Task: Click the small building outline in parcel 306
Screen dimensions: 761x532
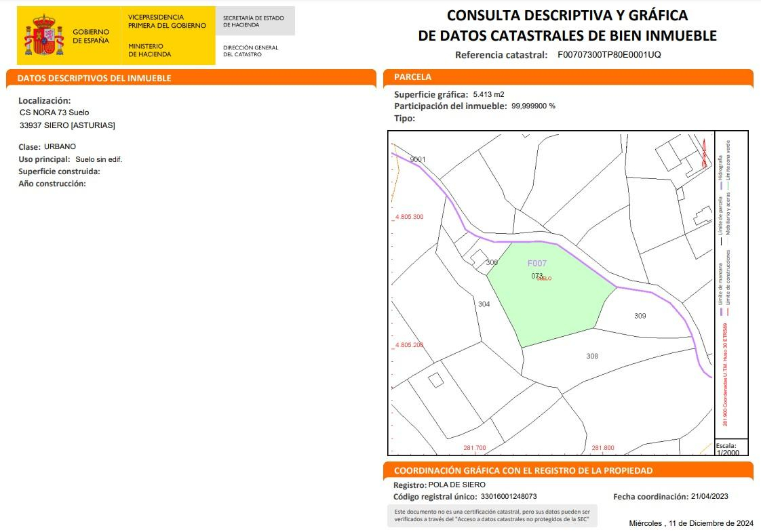Action: 478,258
